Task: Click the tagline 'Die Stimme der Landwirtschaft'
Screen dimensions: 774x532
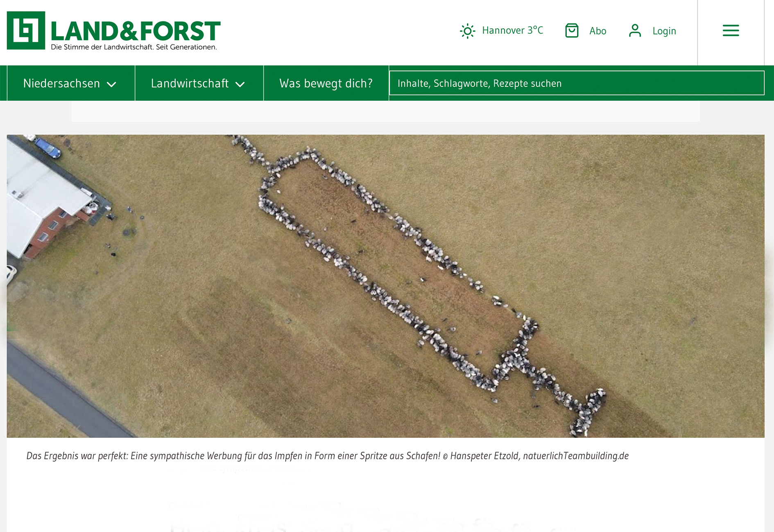Action: pos(134,48)
